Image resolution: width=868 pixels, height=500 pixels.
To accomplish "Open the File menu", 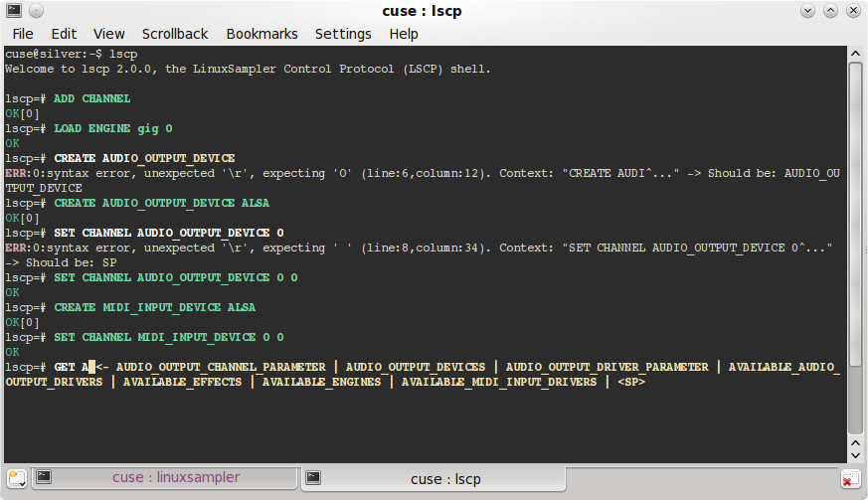I will [23, 34].
